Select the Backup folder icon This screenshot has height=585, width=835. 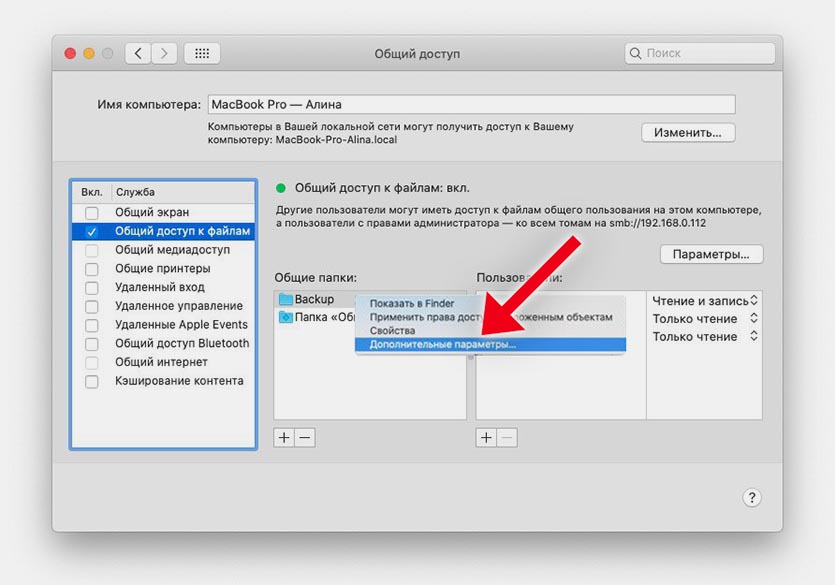pos(286,299)
